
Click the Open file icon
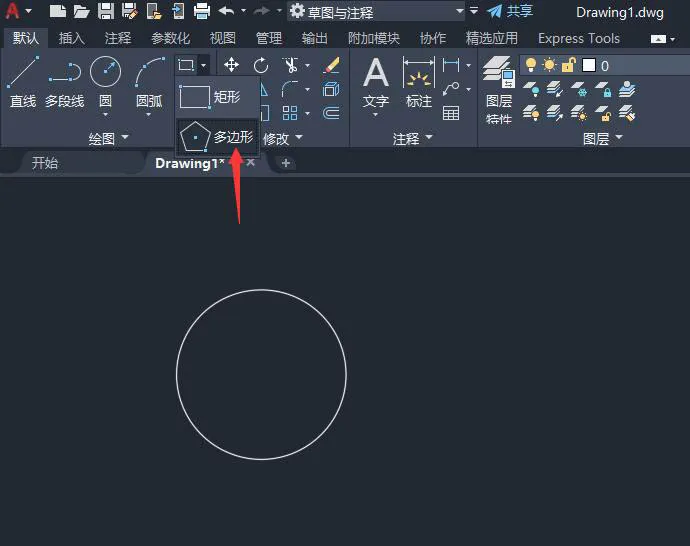[x=81, y=11]
